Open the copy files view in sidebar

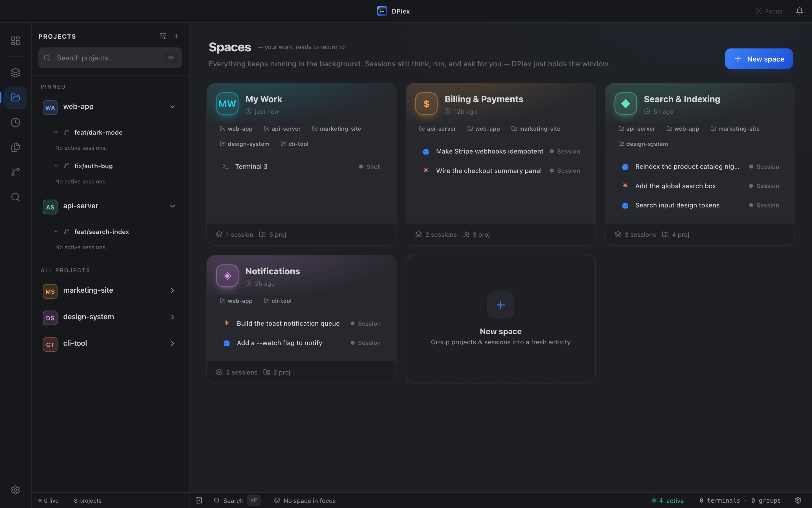[x=16, y=147]
